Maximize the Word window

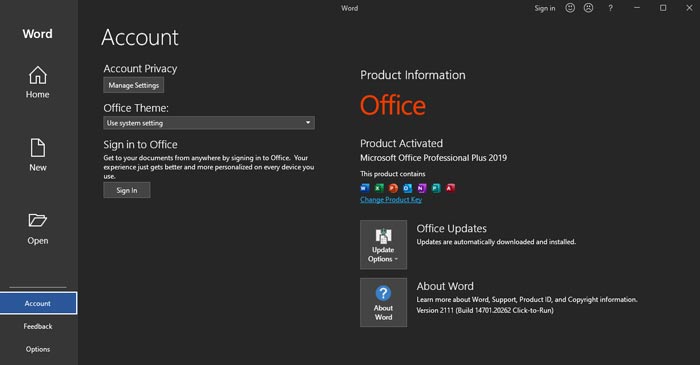pos(663,8)
